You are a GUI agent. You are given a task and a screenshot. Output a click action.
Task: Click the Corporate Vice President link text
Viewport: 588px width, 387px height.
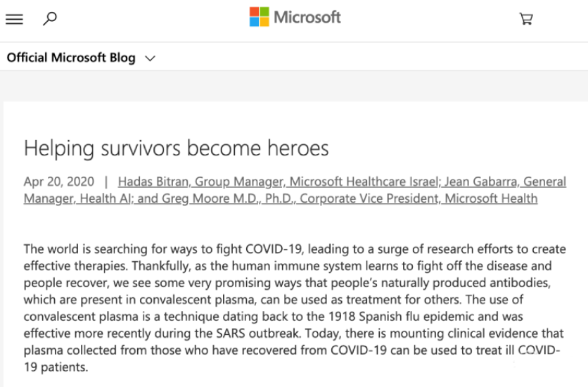369,198
